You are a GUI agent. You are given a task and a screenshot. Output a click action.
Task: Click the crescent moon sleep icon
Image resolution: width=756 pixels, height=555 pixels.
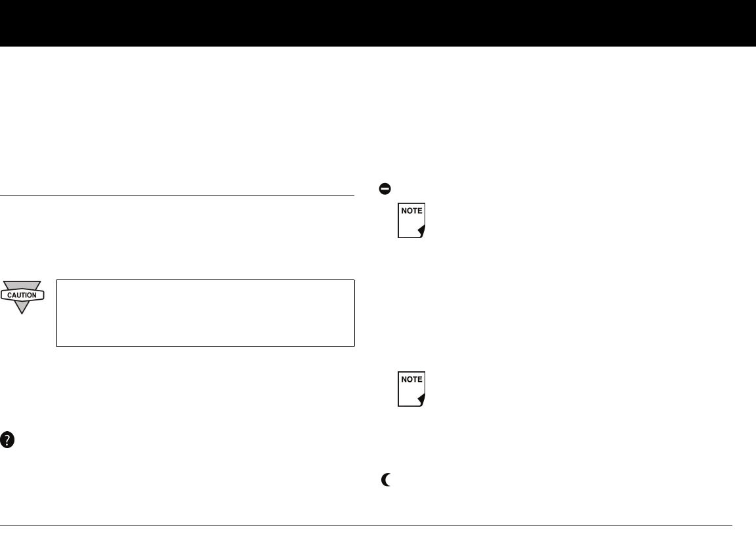point(387,481)
